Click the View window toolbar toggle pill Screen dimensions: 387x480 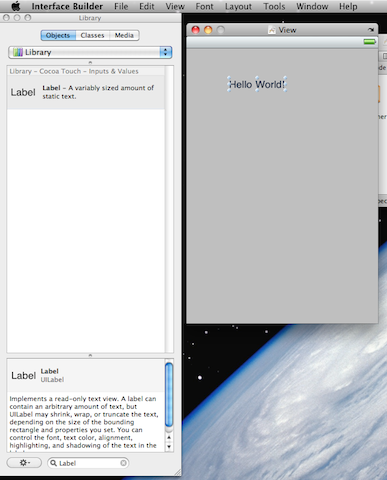tap(371, 30)
